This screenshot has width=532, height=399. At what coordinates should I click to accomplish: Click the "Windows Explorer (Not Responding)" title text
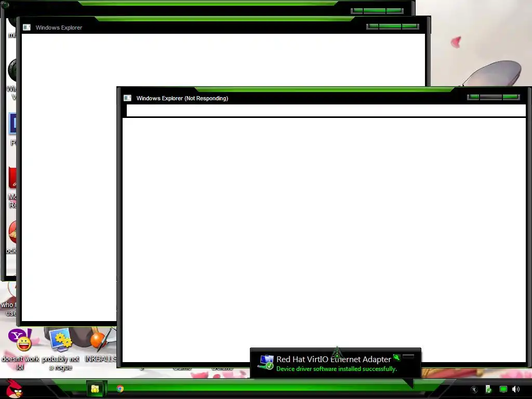coord(182,98)
